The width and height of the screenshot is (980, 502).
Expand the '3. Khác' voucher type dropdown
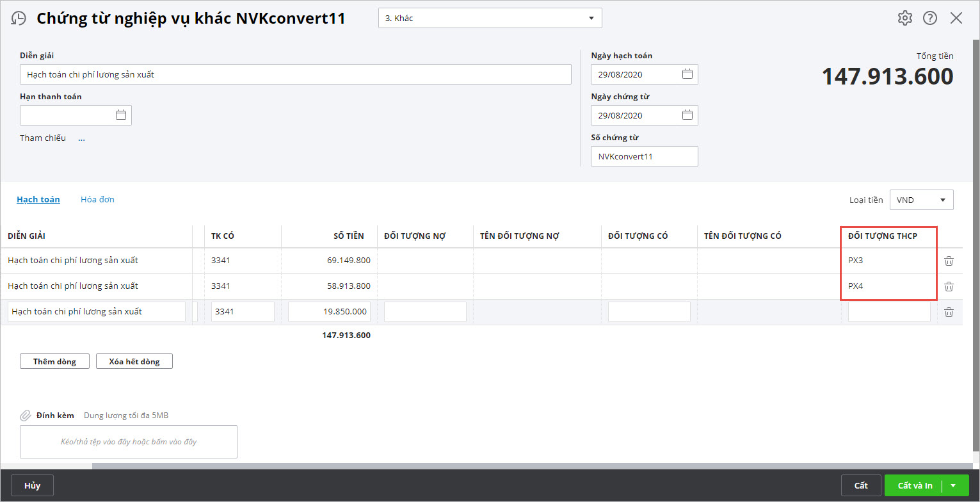[x=591, y=18]
